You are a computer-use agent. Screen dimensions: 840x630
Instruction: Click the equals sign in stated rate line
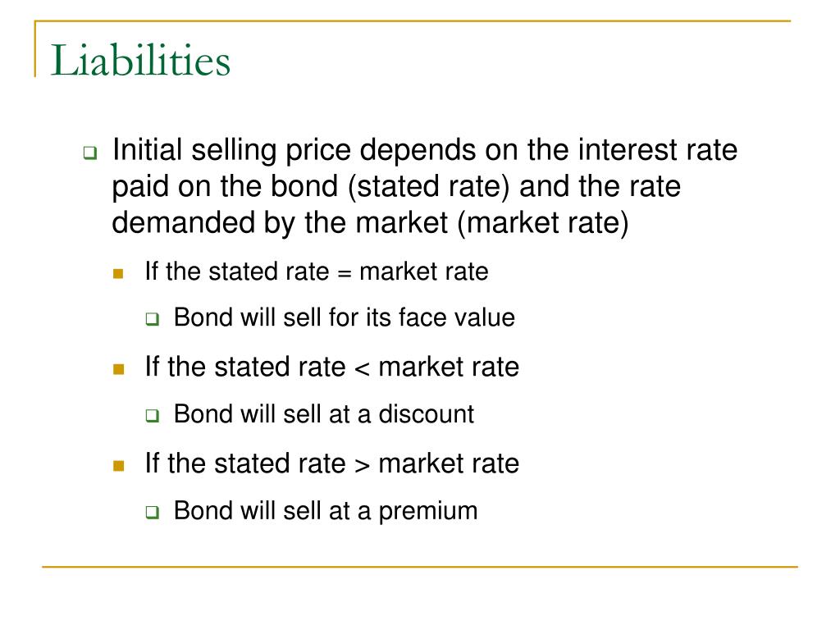(x=345, y=274)
